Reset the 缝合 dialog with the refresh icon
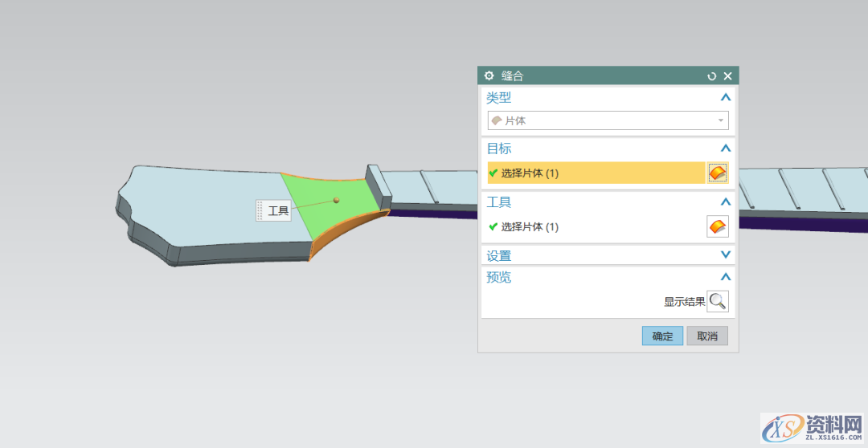Screen dimensions: 868x448 712,76
